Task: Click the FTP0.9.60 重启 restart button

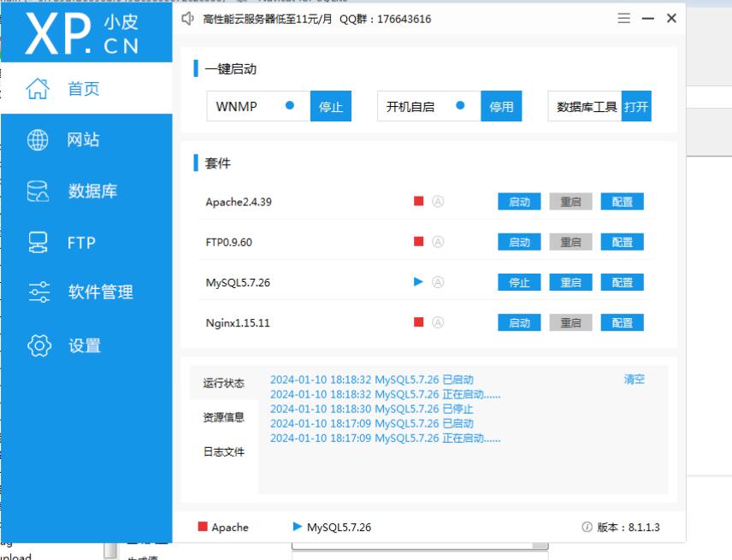Action: coord(570,242)
